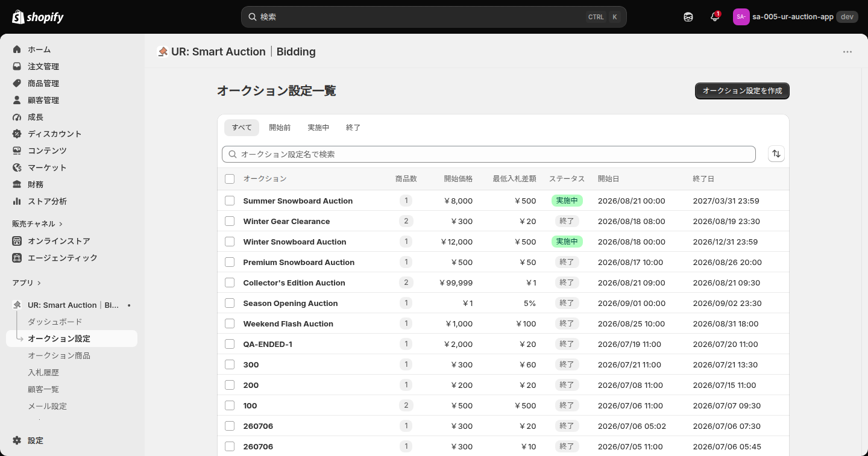Open the Season Opening Auction entry
The height and width of the screenshot is (456, 868).
pos(291,303)
